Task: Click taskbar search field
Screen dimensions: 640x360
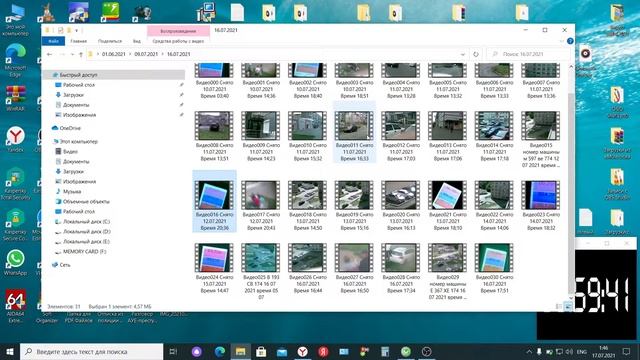Action: click(91, 351)
